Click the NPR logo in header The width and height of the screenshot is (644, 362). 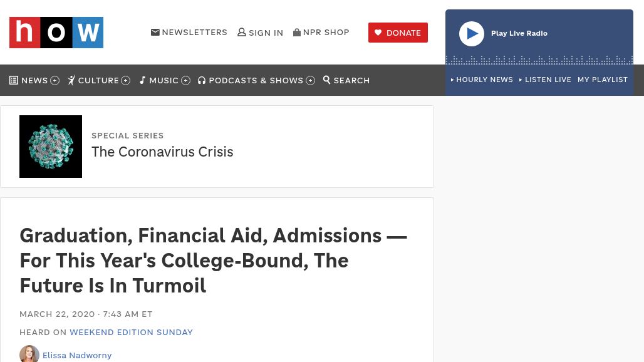click(x=56, y=33)
